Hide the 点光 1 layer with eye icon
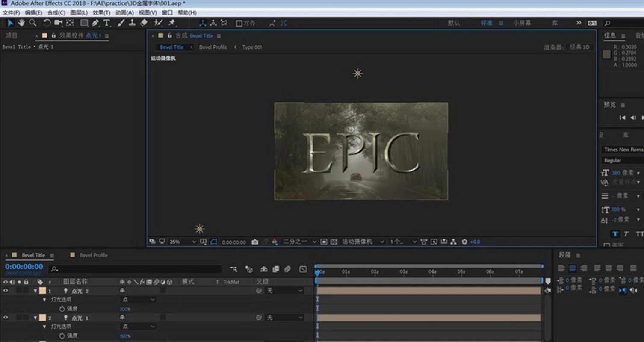The width and height of the screenshot is (644, 342). click(6, 318)
